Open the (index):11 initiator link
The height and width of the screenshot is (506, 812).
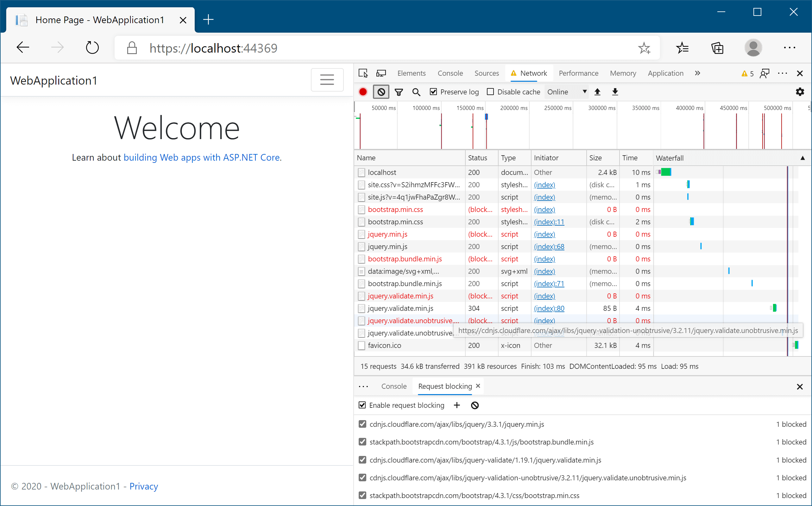pyautogui.click(x=549, y=222)
